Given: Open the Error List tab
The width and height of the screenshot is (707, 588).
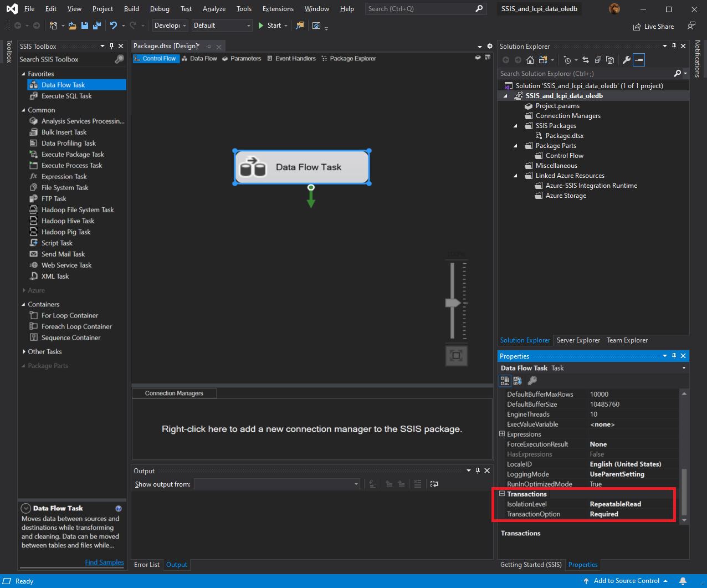Looking at the screenshot, I should (x=147, y=565).
